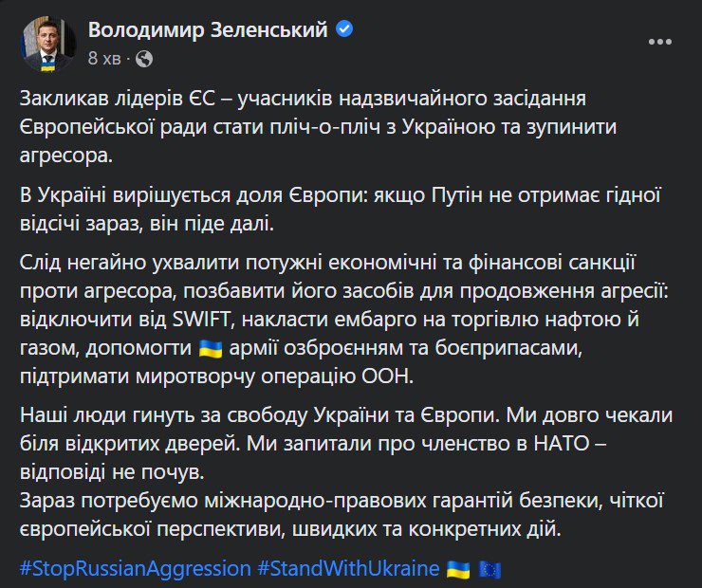Click the paragraph starting Наші люди гинуть
The image size is (702, 588).
346,444
